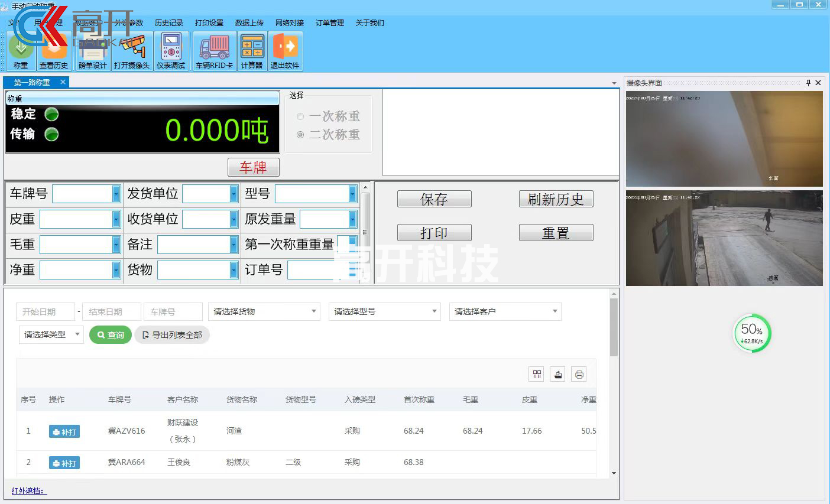Open the 关于我们 menu

[x=370, y=23]
